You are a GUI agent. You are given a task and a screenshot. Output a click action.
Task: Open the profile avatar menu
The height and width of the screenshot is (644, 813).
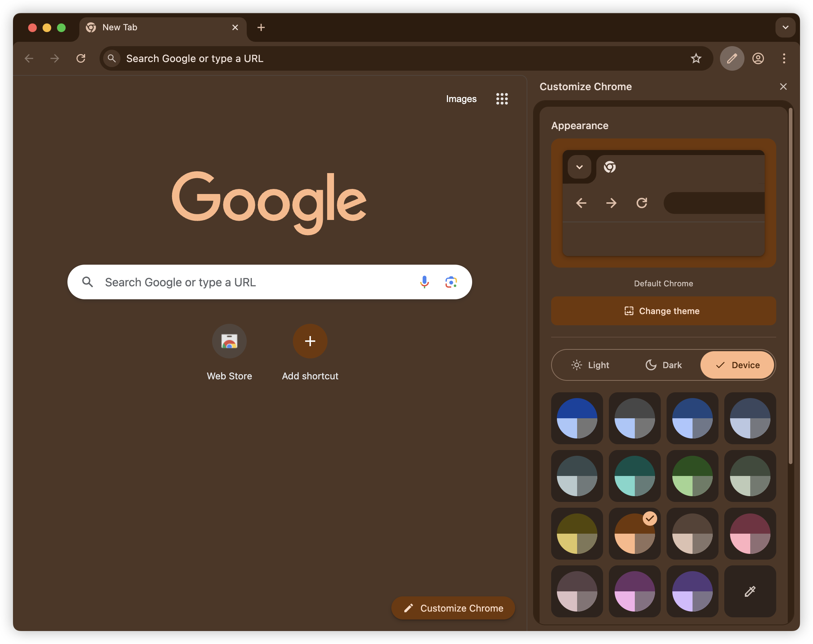click(x=758, y=58)
